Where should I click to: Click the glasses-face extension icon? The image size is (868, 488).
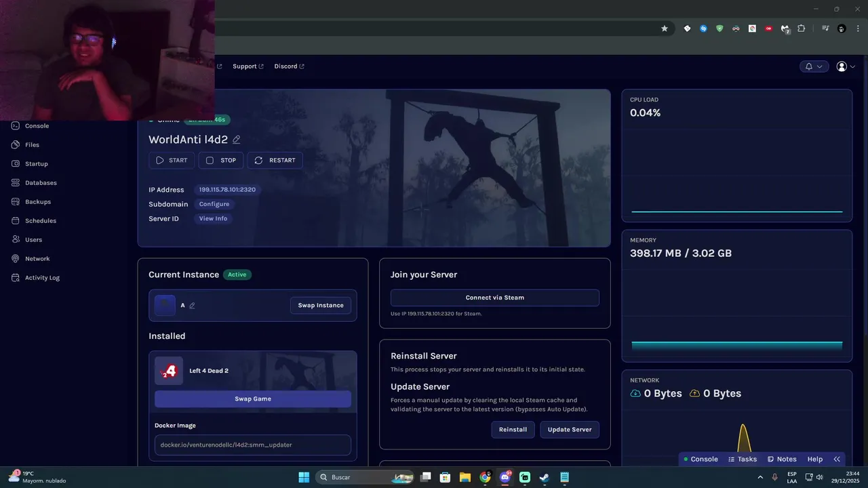[x=736, y=28]
